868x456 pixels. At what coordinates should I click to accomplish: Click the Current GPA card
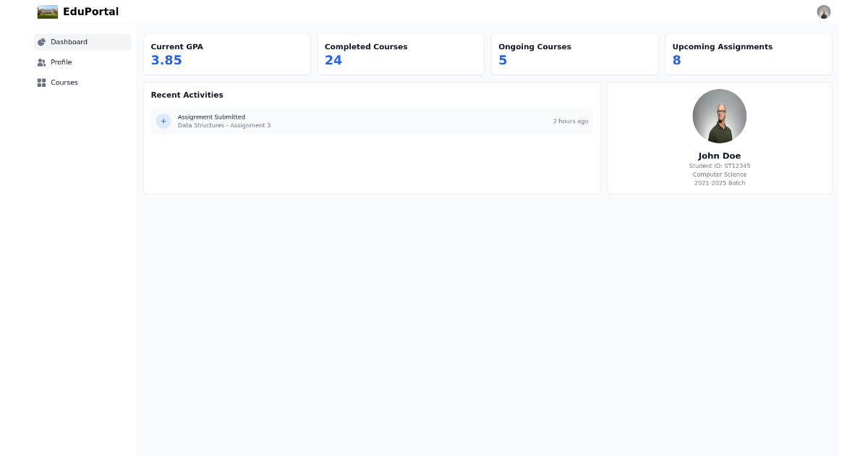tap(226, 54)
